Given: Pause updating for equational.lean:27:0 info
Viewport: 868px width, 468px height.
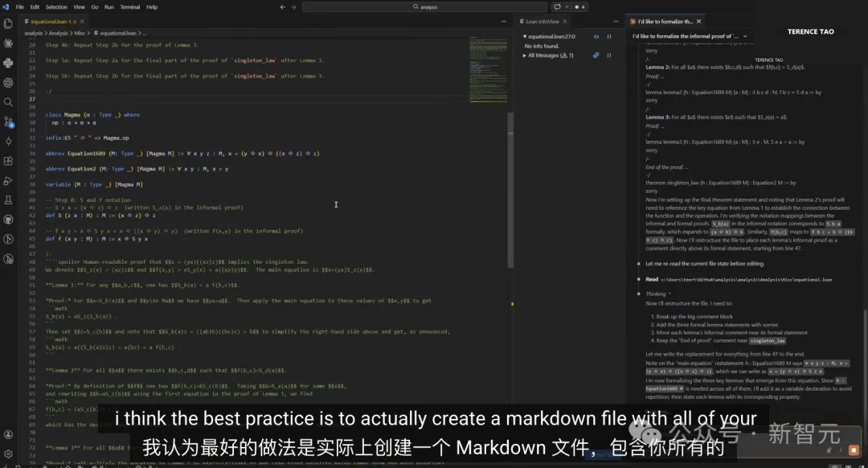Looking at the screenshot, I should 609,36.
